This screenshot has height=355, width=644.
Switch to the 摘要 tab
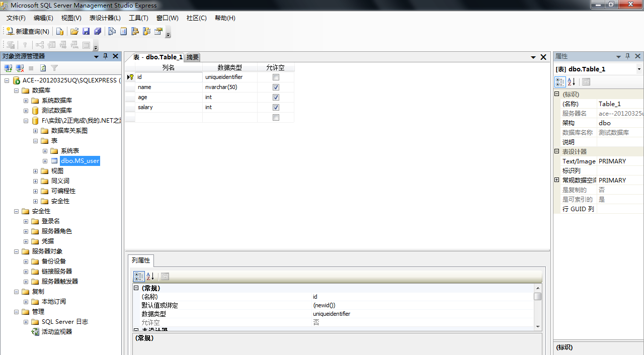point(193,57)
